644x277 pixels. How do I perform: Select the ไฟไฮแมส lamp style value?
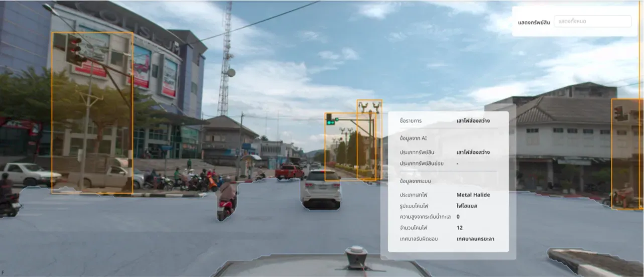tap(466, 206)
